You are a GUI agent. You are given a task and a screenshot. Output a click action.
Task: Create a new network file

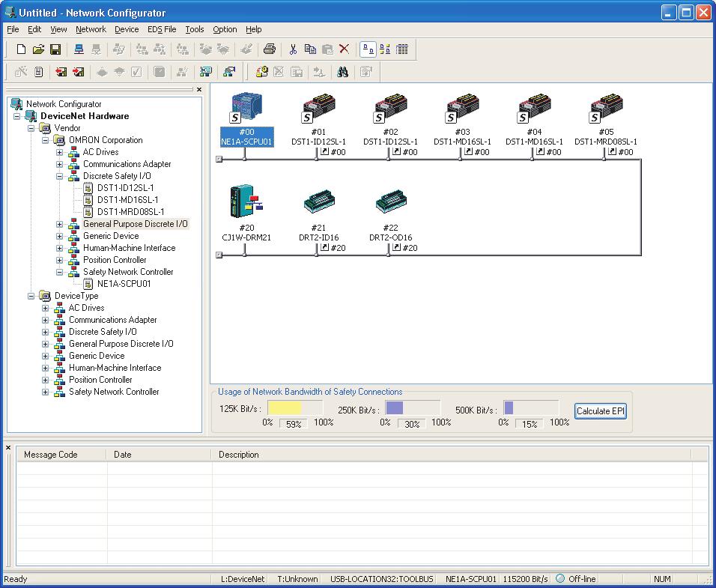(21, 49)
